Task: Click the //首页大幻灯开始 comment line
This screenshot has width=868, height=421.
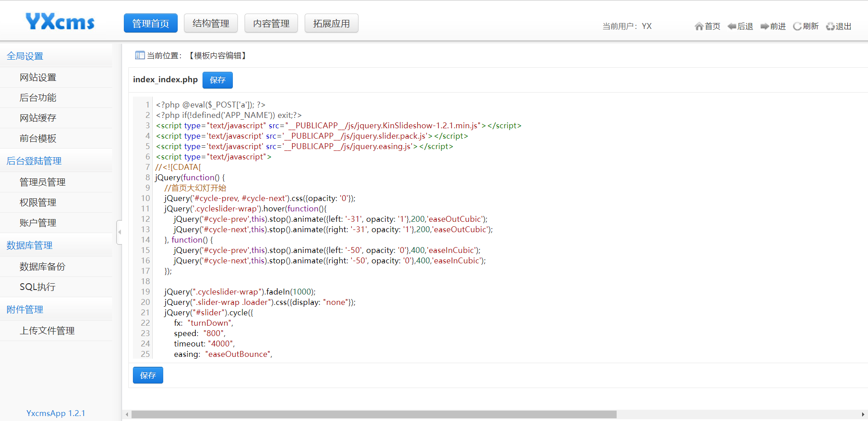Action: pos(195,188)
